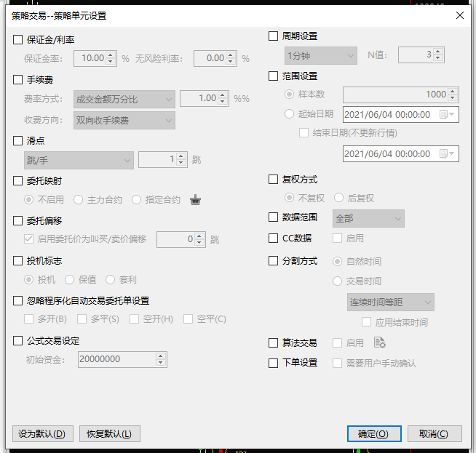This screenshot has height=453, width=476.
Task: Toggle the 复权方式 checkbox
Action: [274, 180]
